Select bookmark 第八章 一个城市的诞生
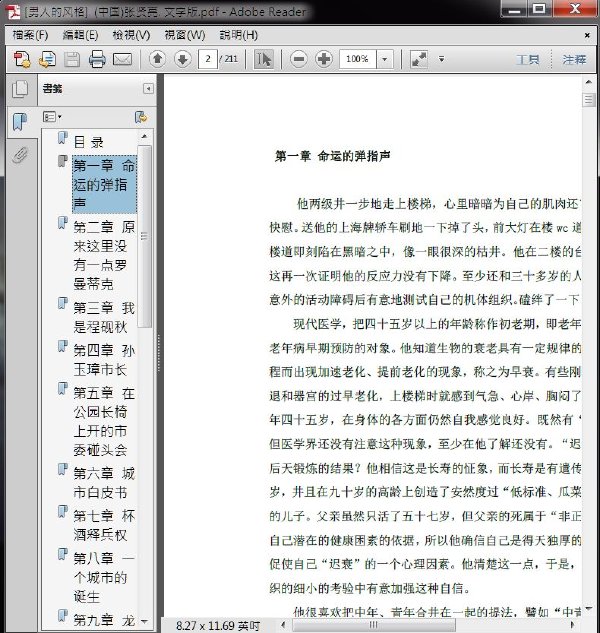 tap(104, 577)
